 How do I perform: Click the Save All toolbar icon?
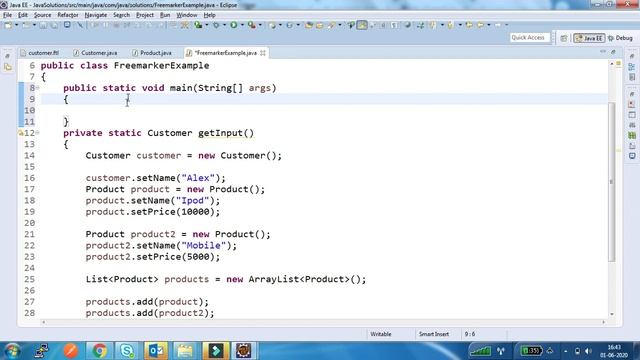point(54,25)
